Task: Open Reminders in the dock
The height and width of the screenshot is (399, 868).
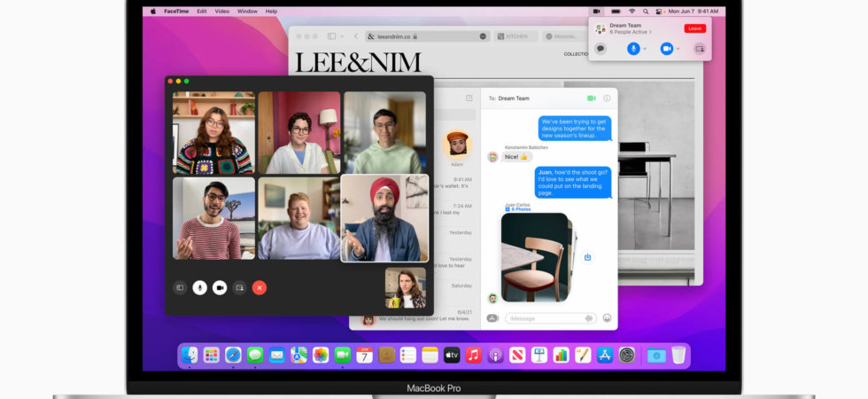Action: [x=408, y=355]
